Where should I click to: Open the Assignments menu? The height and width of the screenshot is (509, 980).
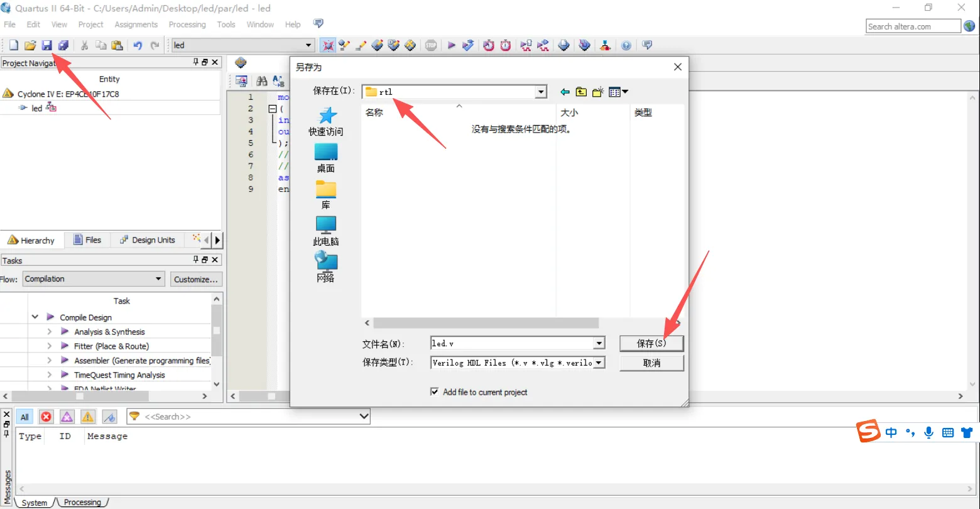pos(136,25)
